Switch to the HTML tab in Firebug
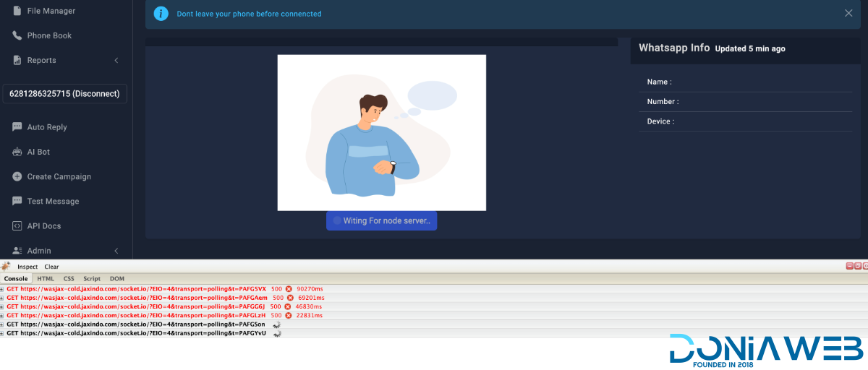 (46, 278)
